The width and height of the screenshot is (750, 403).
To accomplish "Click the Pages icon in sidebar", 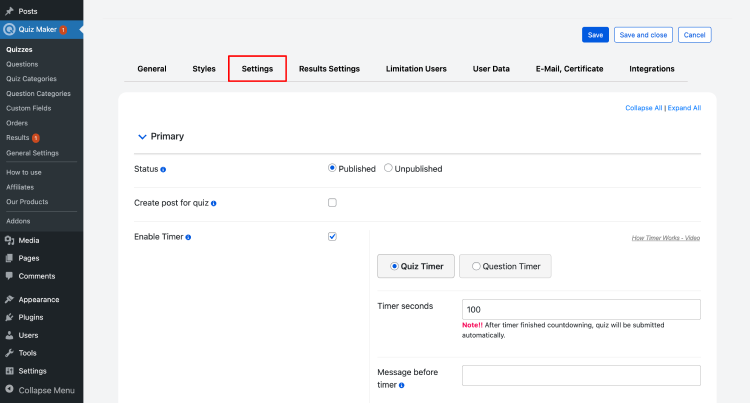I will 9,258.
